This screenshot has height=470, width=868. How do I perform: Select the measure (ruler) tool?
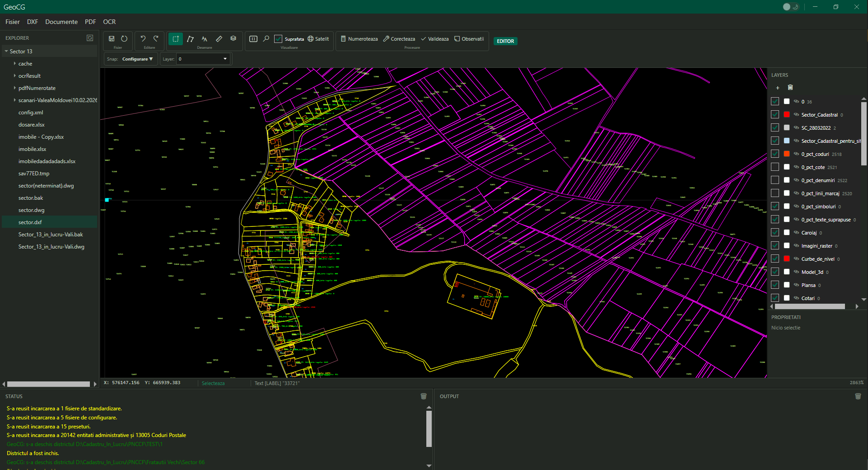click(219, 39)
